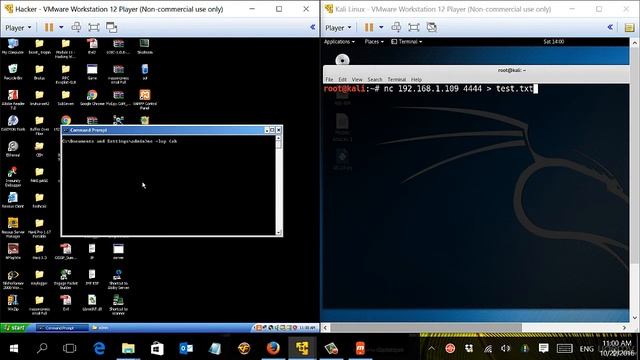Enter full screen mode in Kali VMware
Screen dimensions: 640x360
coord(414,27)
